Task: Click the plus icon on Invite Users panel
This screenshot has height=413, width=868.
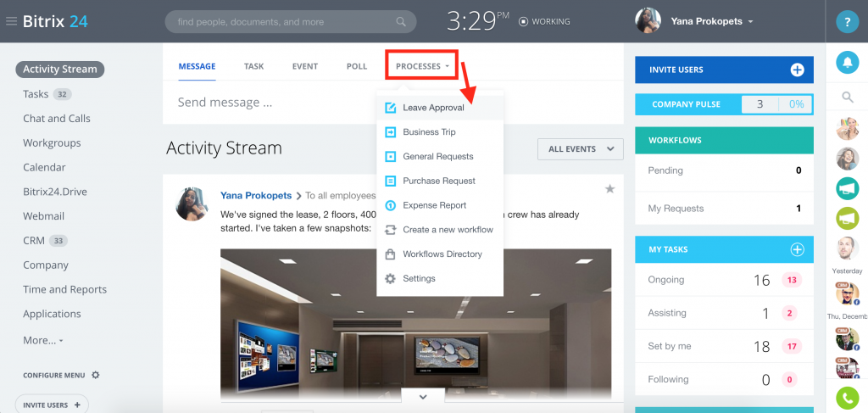Action: [797, 70]
